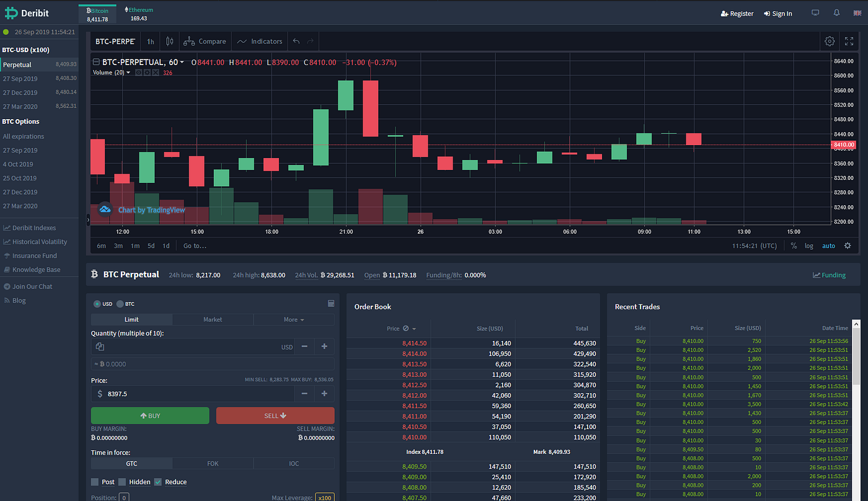Open Deribit Indexes in sidebar

[29, 228]
